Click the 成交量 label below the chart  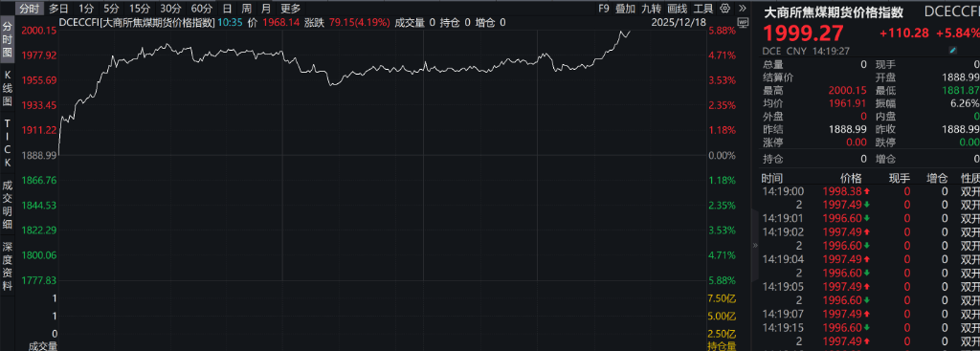pos(42,346)
